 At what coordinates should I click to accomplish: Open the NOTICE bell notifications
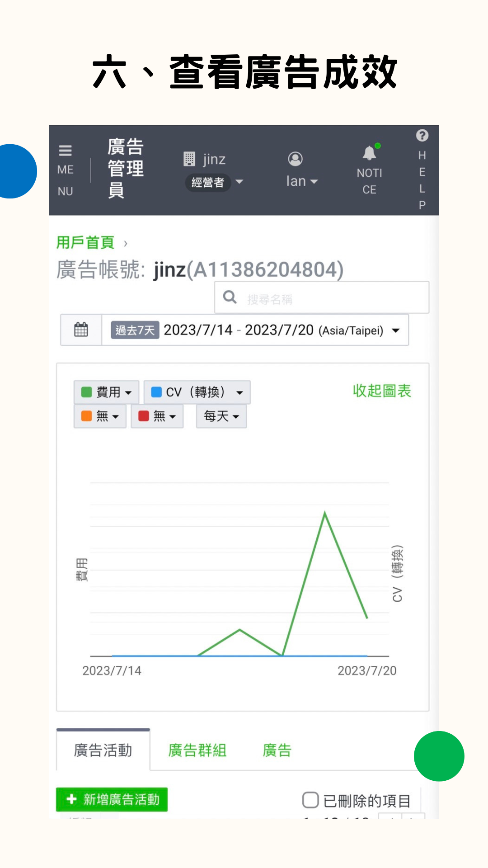370,153
